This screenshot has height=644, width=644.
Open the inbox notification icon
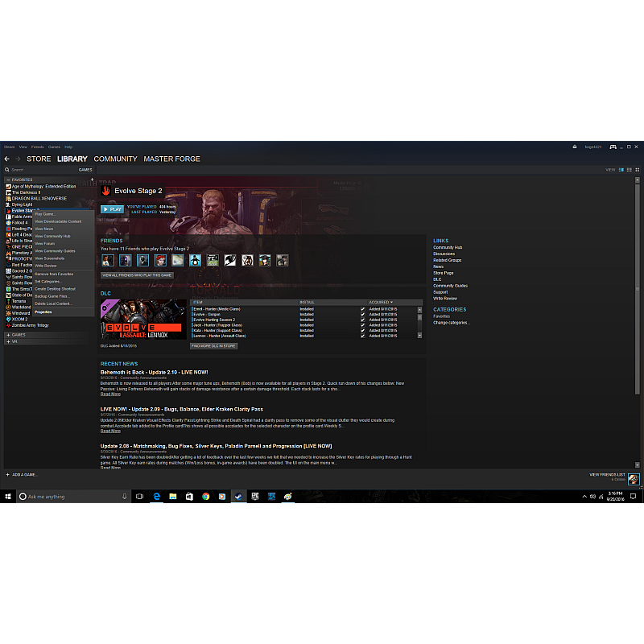(575, 147)
